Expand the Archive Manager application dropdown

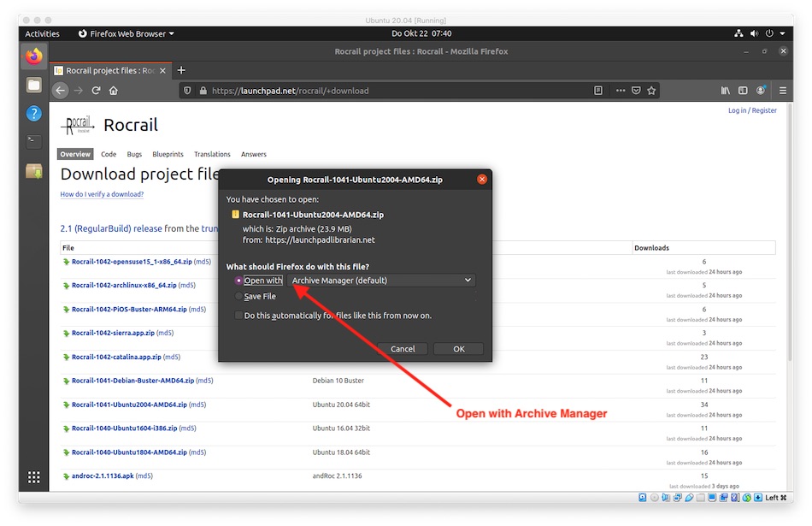381,281
